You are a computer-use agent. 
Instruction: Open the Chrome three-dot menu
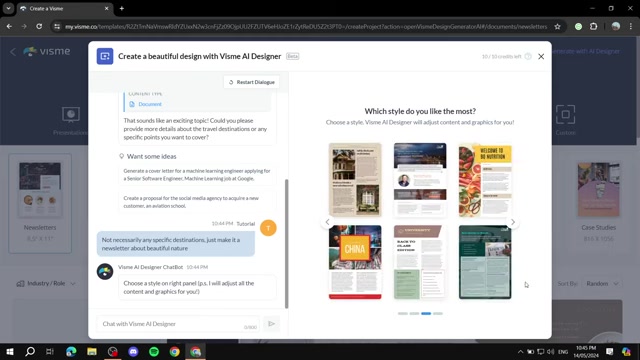[x=631, y=27]
